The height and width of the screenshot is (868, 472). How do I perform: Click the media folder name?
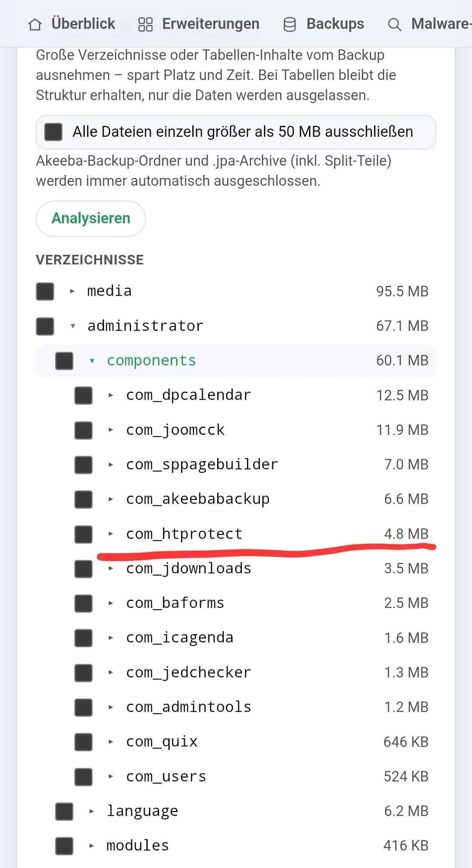click(109, 291)
